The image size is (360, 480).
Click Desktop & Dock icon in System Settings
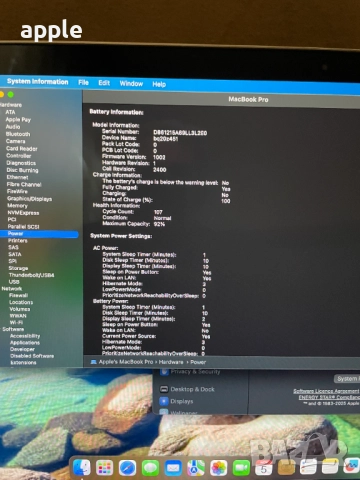pyautogui.click(x=164, y=389)
